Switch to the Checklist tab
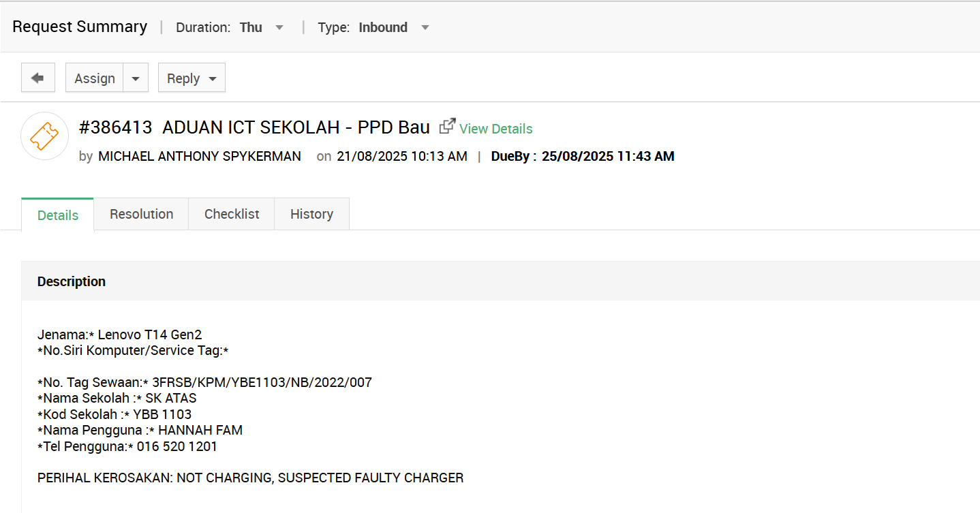The width and height of the screenshot is (980, 513). [232, 214]
